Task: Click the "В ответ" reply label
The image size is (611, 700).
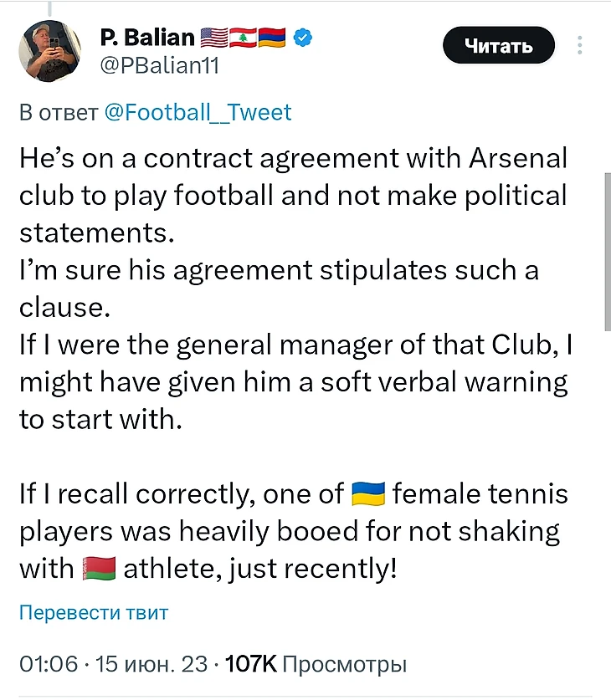Action: (x=59, y=112)
